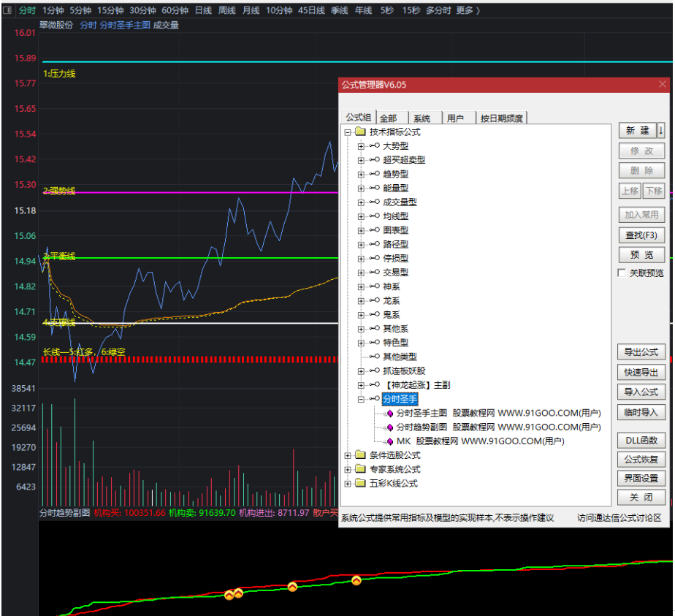Open the 访问通达信公式讨论区 link

click(x=618, y=518)
